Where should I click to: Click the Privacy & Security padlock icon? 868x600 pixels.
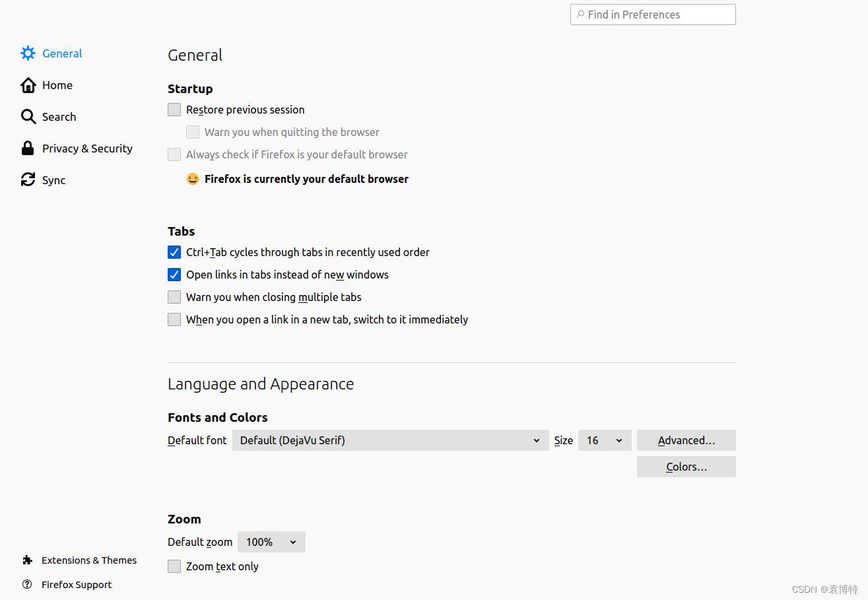pos(28,149)
